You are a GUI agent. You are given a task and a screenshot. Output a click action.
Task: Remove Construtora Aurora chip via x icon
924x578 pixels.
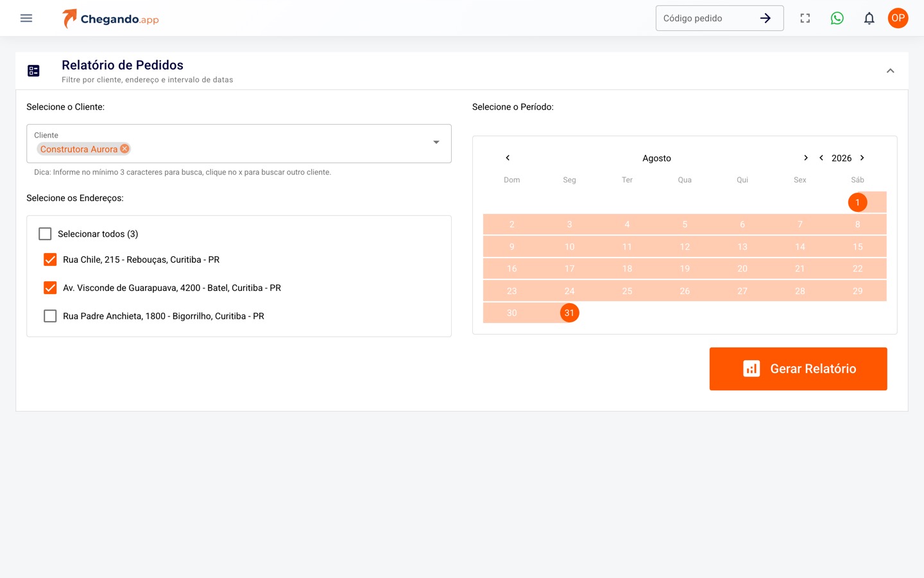pyautogui.click(x=124, y=148)
